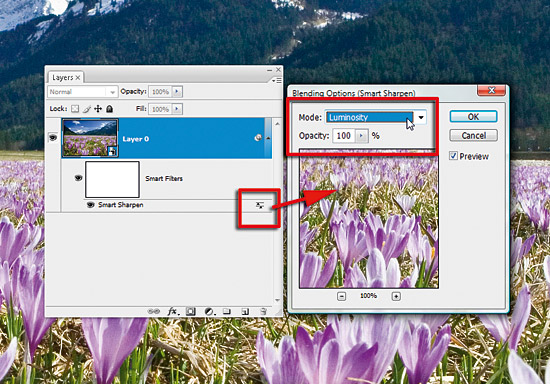This screenshot has width=550, height=384.
Task: Open Smart Sharpen blending options icon
Action: (260, 205)
